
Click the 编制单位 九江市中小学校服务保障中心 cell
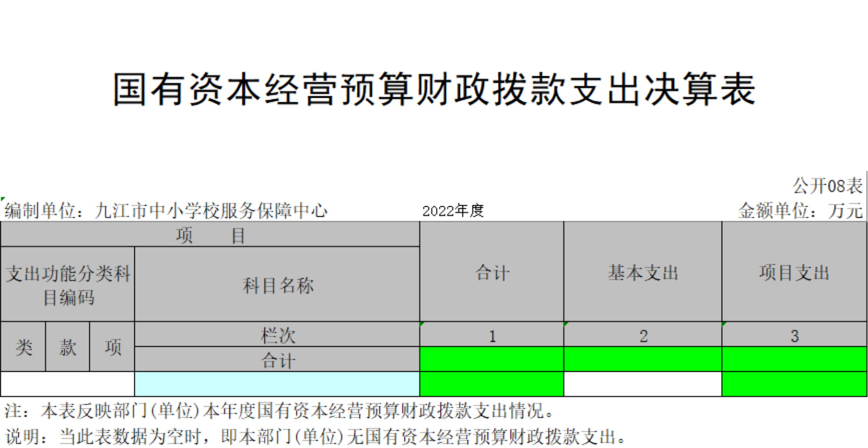166,210
